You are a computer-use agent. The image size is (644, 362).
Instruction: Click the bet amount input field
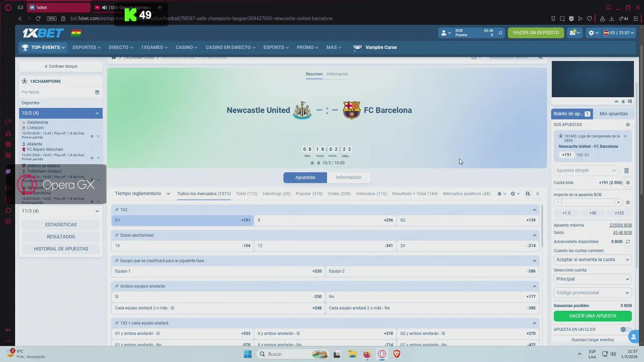point(588,203)
